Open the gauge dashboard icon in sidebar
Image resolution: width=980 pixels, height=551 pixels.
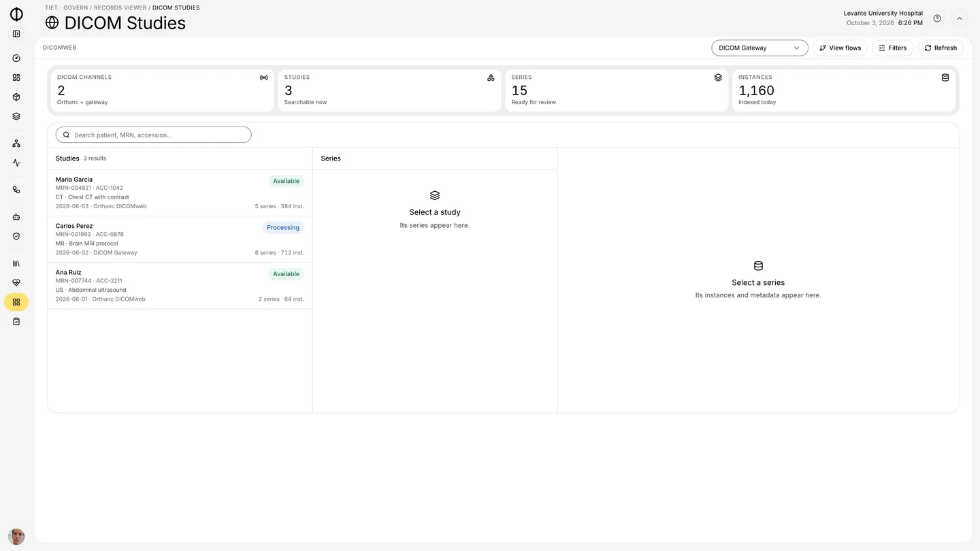click(x=16, y=59)
